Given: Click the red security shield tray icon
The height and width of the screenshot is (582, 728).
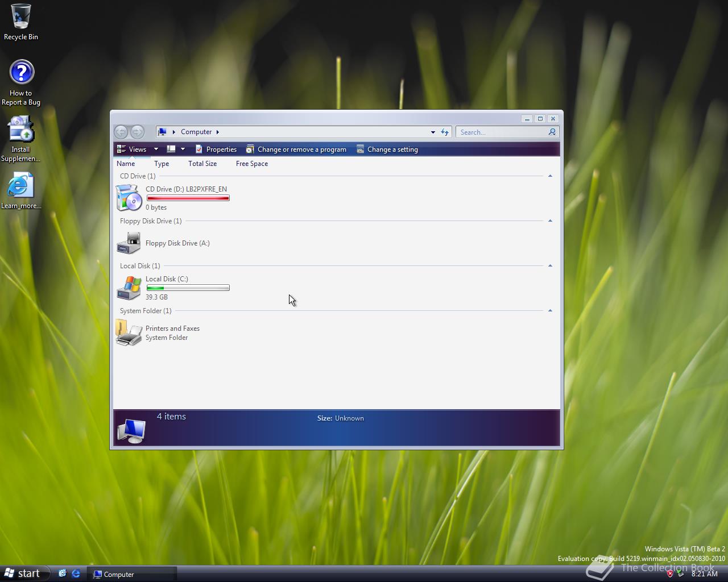Looking at the screenshot, I should (x=670, y=573).
